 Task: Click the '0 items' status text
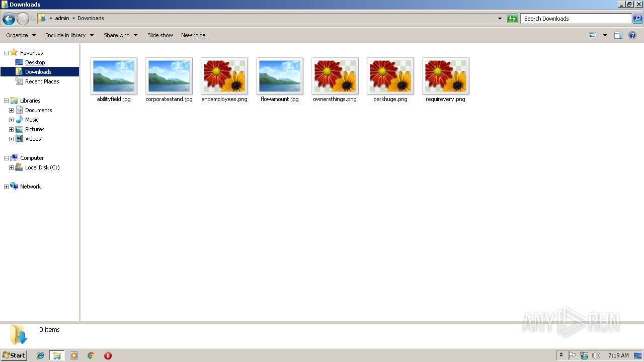pos(49,330)
